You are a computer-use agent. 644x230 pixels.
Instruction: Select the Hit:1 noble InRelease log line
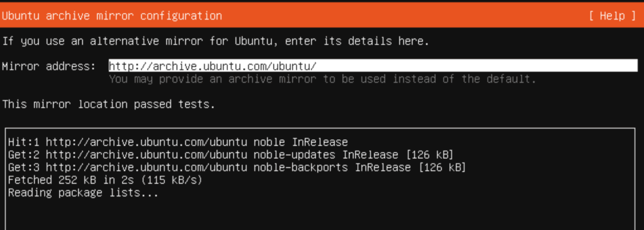pos(178,142)
